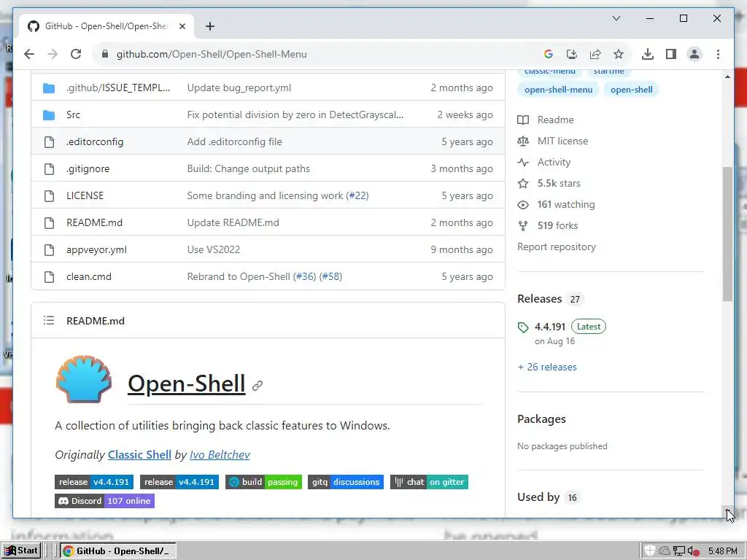The width and height of the screenshot is (747, 560).
Task: Click the star icon beside 5.5k stars
Action: click(x=523, y=183)
